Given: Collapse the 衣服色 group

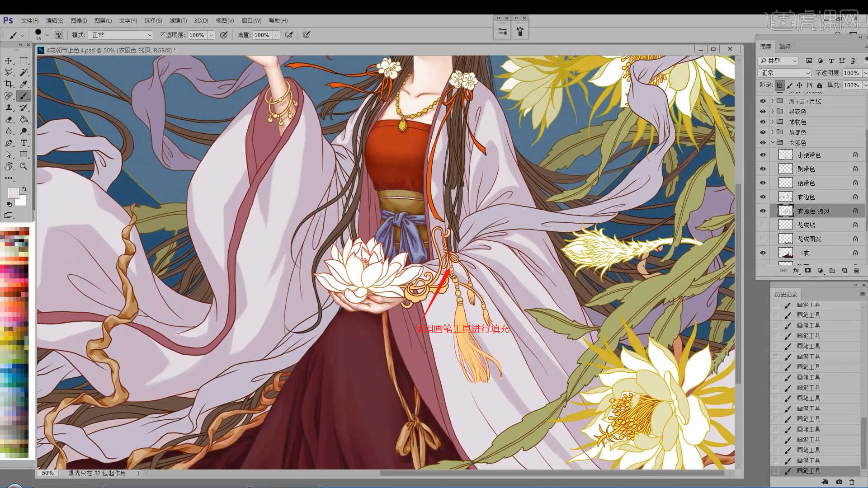Looking at the screenshot, I should point(773,143).
